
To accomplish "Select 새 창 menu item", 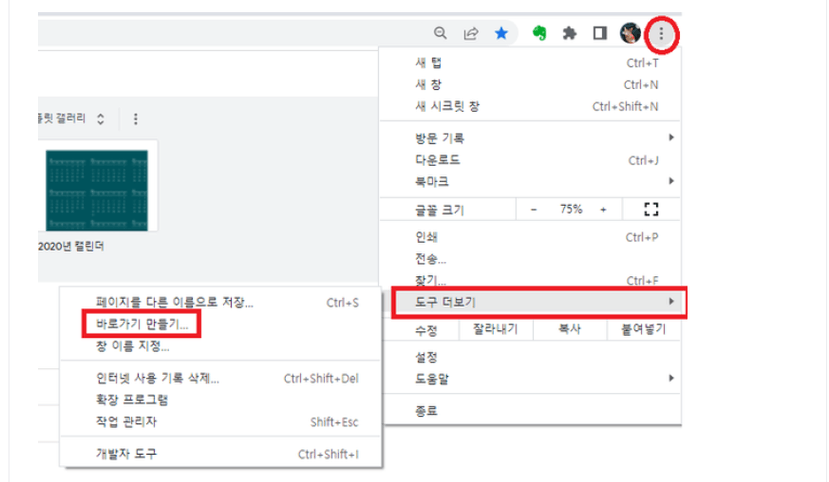I will 530,85.
